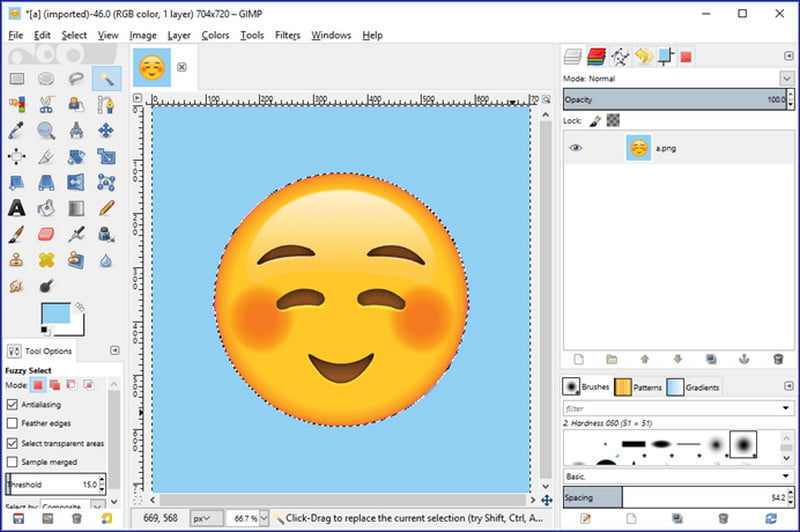Screen dimensions: 800x532
Task: Open Brushes dock tab configuration menu
Action: pyautogui.click(x=788, y=386)
